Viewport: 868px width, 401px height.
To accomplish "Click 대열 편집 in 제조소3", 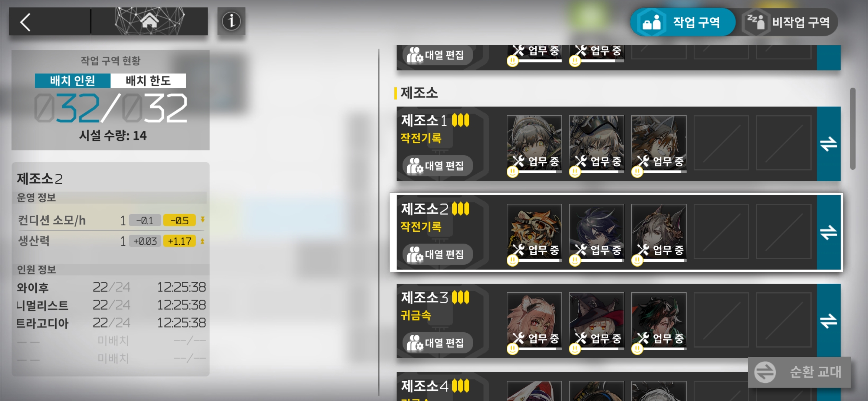I will [x=437, y=343].
